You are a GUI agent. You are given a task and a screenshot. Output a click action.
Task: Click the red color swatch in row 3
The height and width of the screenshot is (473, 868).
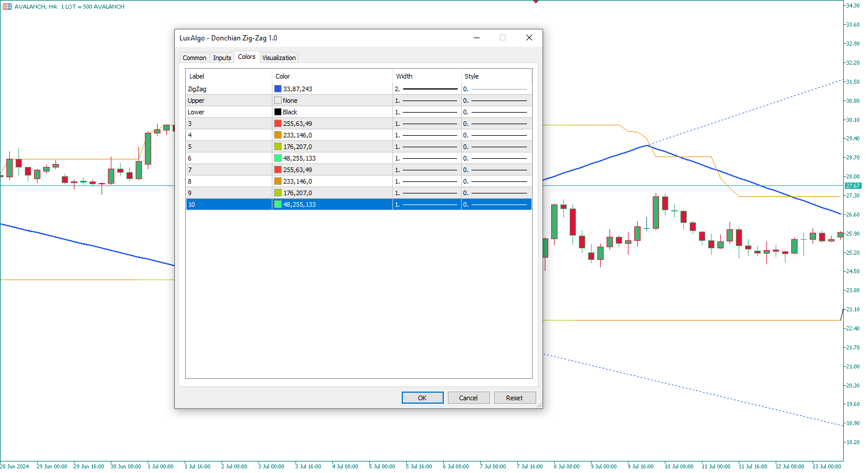[x=278, y=124]
